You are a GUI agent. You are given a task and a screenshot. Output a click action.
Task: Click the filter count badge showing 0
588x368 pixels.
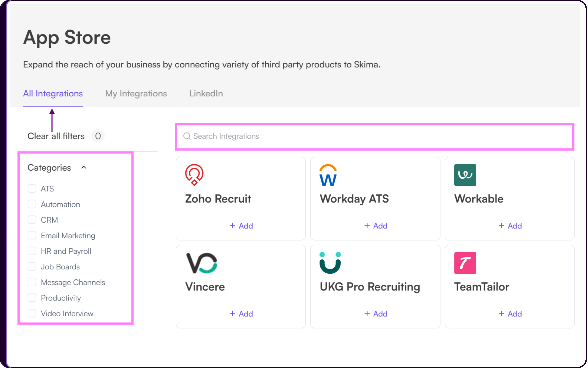98,136
